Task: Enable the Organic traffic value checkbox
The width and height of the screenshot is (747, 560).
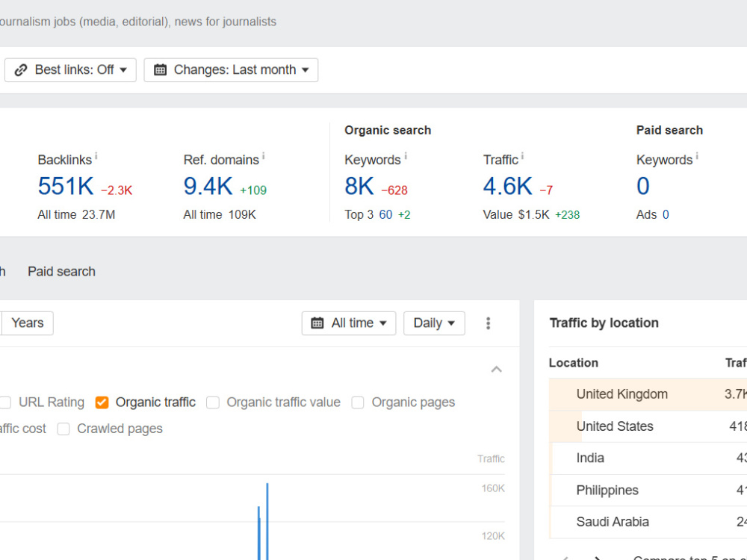Action: (212, 402)
